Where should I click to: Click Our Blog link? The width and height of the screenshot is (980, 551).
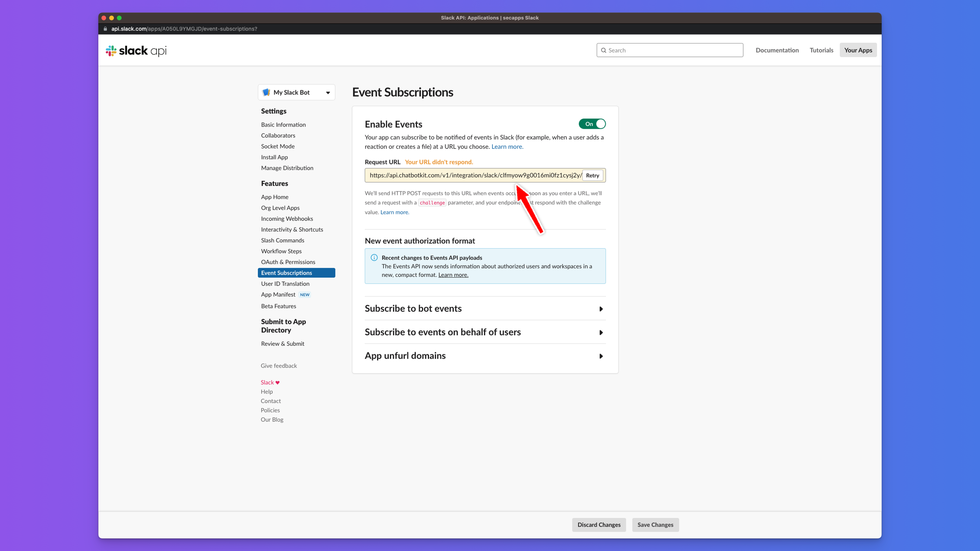(x=272, y=420)
